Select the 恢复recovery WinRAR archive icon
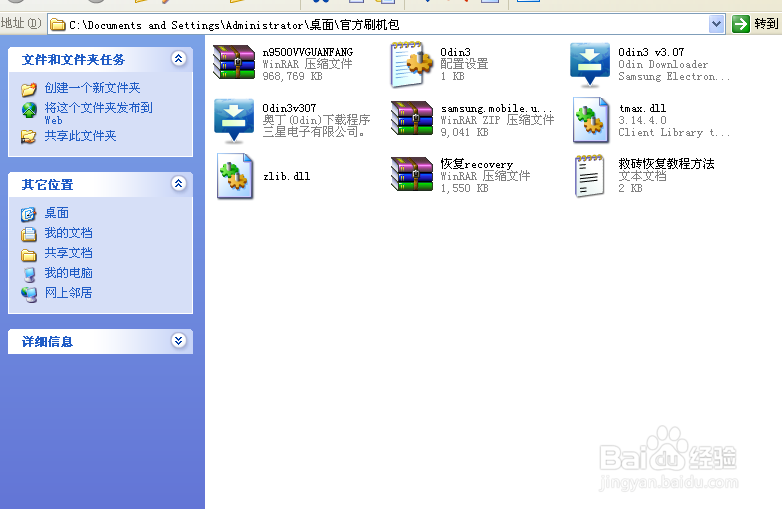This screenshot has width=782, height=509. (x=412, y=174)
